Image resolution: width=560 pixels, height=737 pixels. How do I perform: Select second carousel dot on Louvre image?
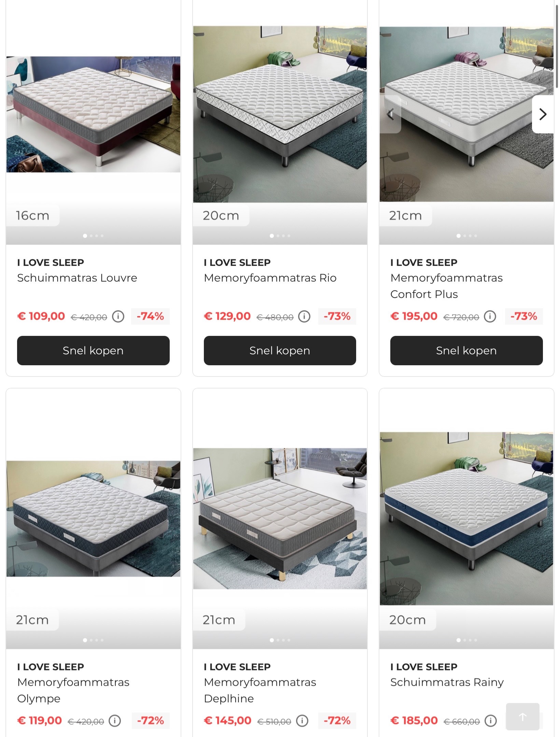coord(91,236)
